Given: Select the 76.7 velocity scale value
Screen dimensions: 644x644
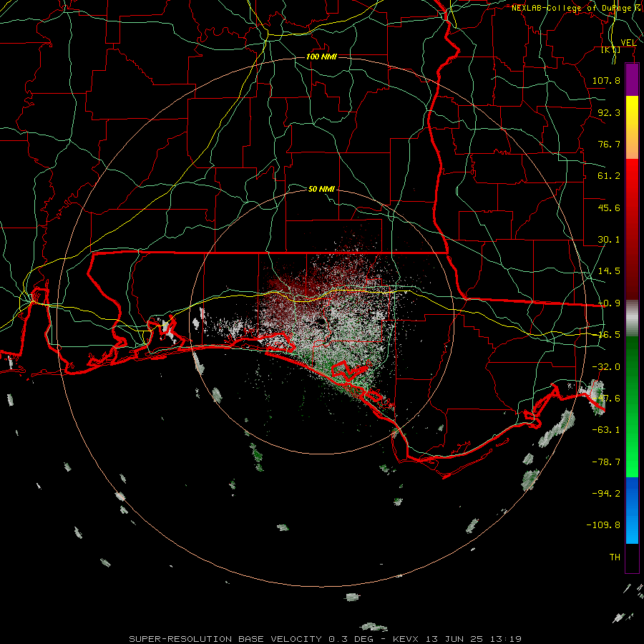Looking at the screenshot, I should [x=609, y=144].
